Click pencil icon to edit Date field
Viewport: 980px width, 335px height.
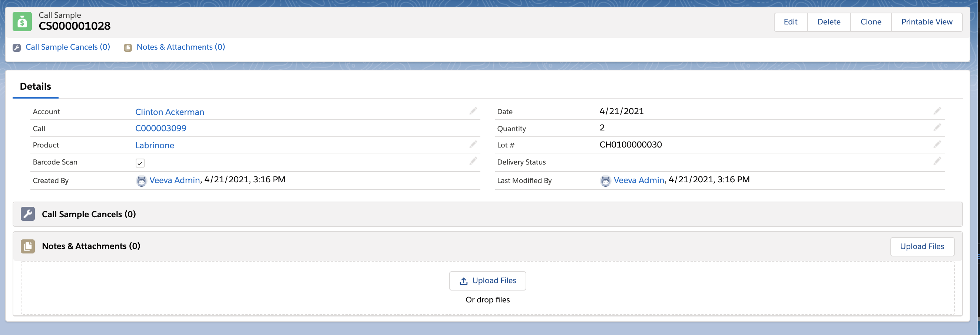937,111
